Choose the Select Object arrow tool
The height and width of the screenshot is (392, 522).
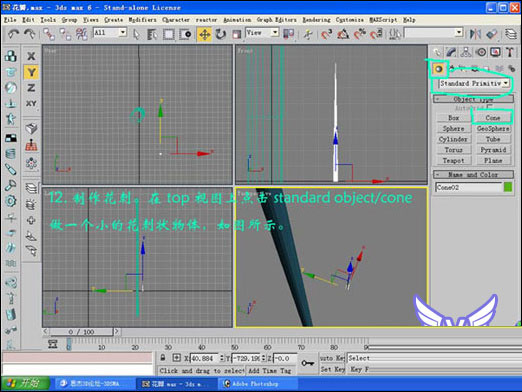[137, 34]
